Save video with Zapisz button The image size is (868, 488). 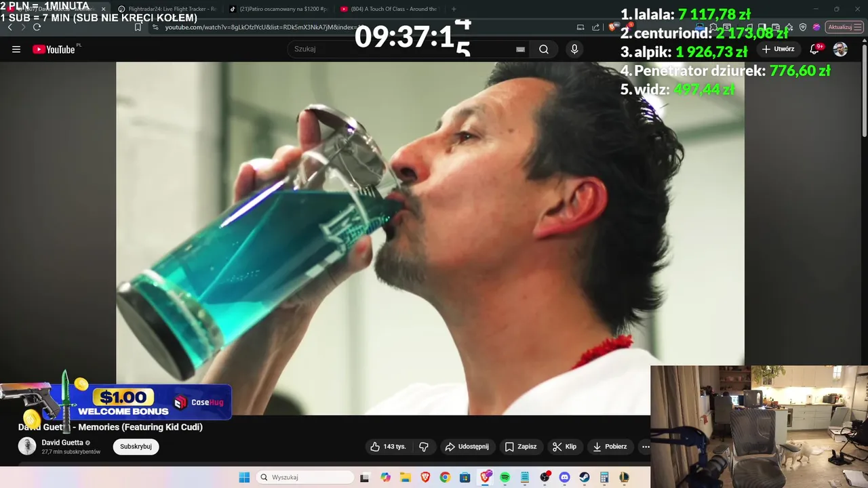coord(521,447)
